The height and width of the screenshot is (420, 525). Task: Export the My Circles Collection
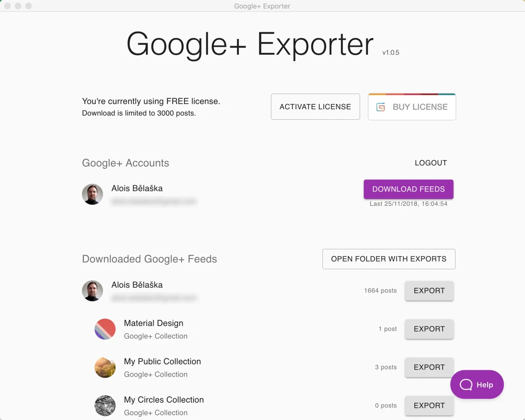pos(429,405)
